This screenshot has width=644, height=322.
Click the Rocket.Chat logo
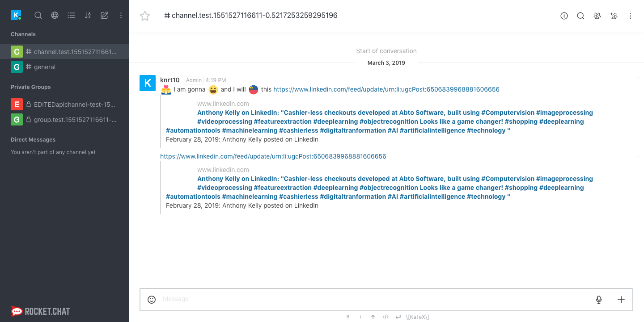[40, 311]
